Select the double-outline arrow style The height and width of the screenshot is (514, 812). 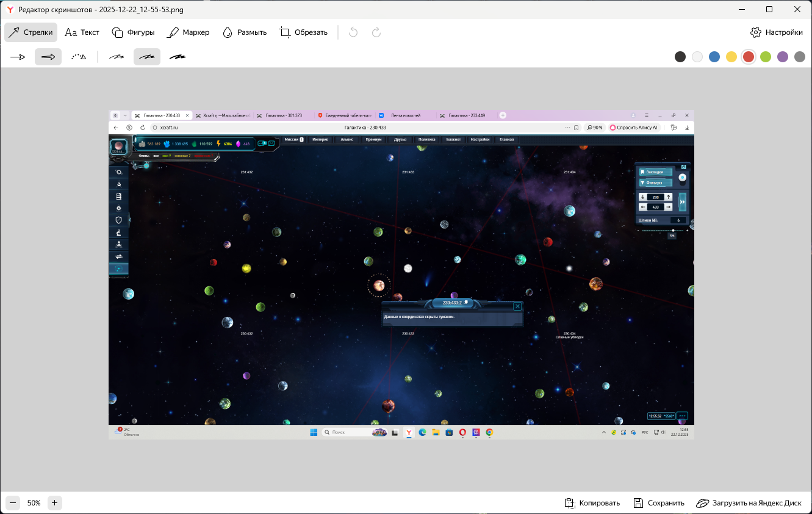[x=48, y=57]
